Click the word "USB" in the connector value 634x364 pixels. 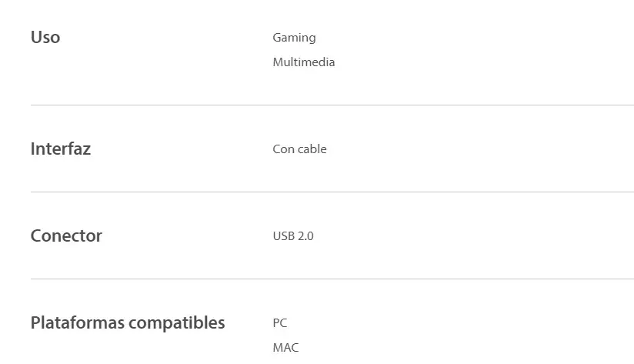pos(283,236)
